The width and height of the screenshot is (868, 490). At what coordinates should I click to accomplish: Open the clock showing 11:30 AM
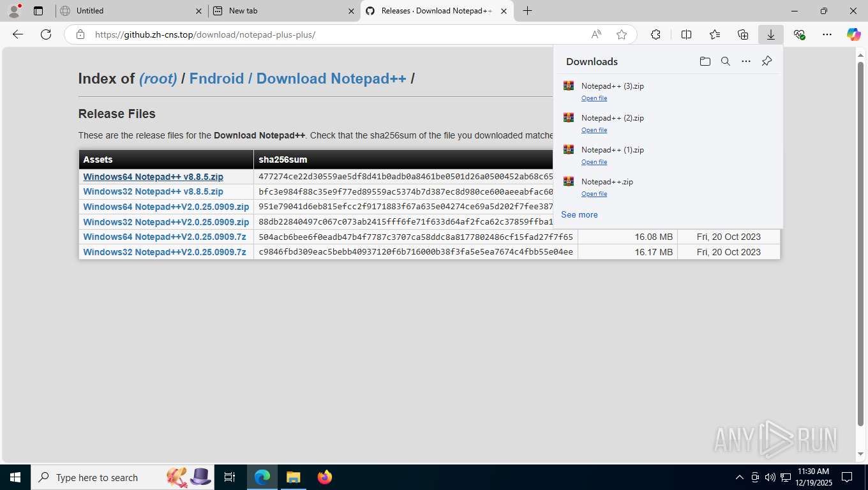pos(813,477)
